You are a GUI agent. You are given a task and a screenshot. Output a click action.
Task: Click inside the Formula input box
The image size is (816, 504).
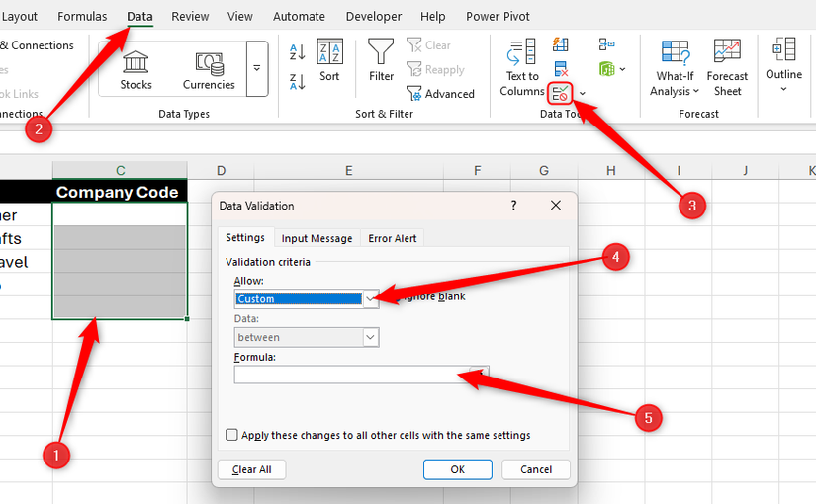351,375
